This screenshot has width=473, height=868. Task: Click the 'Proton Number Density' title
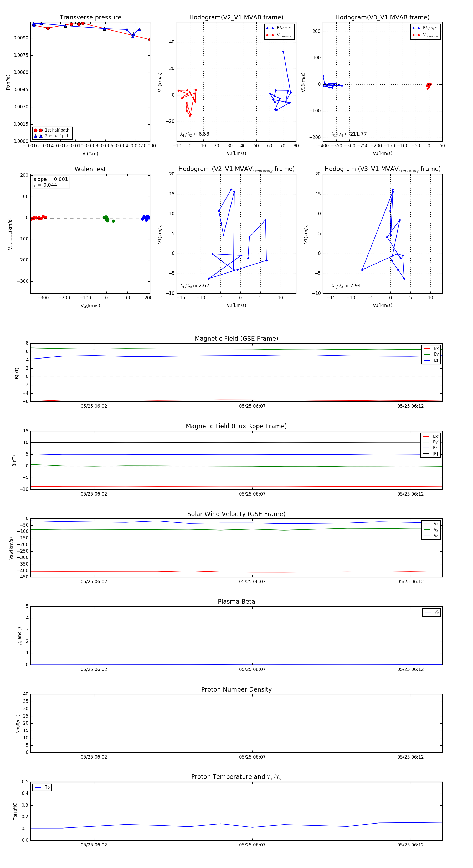pyautogui.click(x=236, y=689)
